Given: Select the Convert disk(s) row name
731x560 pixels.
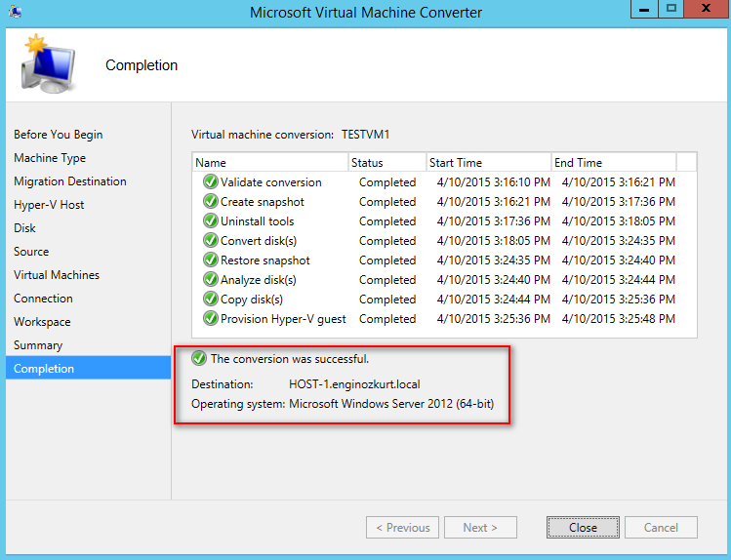Looking at the screenshot, I should pos(259,241).
